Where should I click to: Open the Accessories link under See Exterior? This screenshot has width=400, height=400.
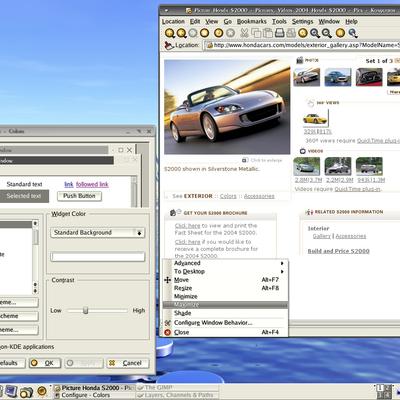(259, 196)
